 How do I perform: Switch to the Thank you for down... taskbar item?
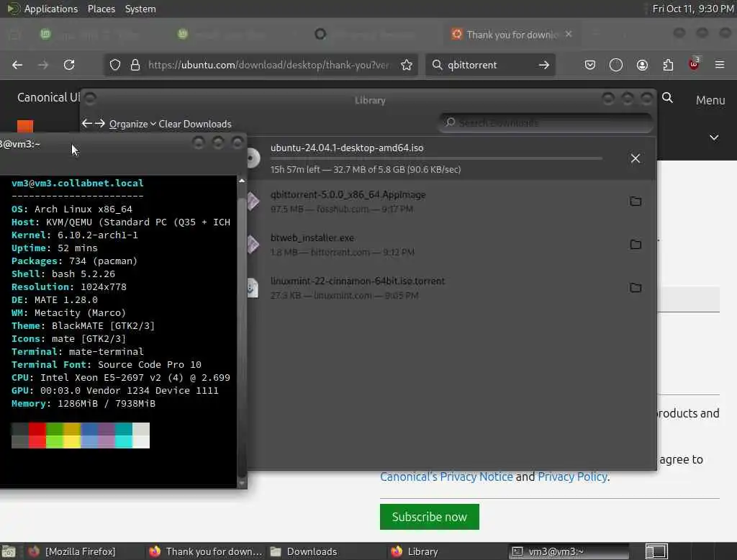coord(205,551)
